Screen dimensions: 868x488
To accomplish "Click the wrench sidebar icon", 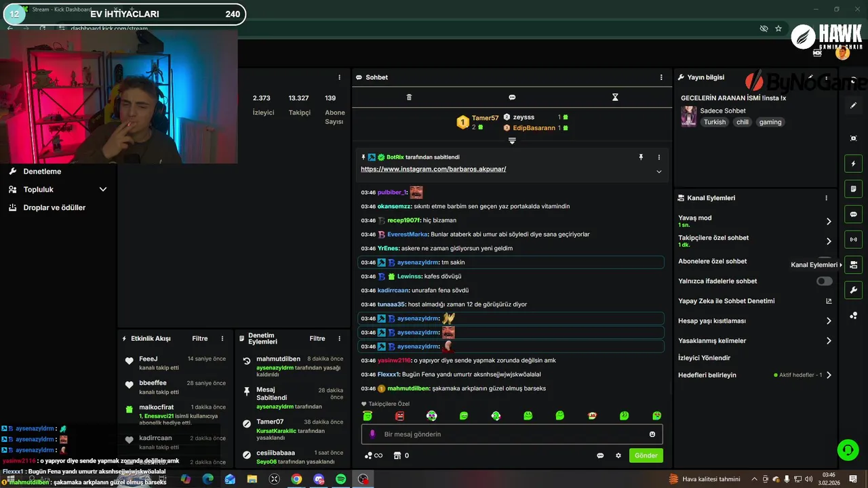I will 854,290.
